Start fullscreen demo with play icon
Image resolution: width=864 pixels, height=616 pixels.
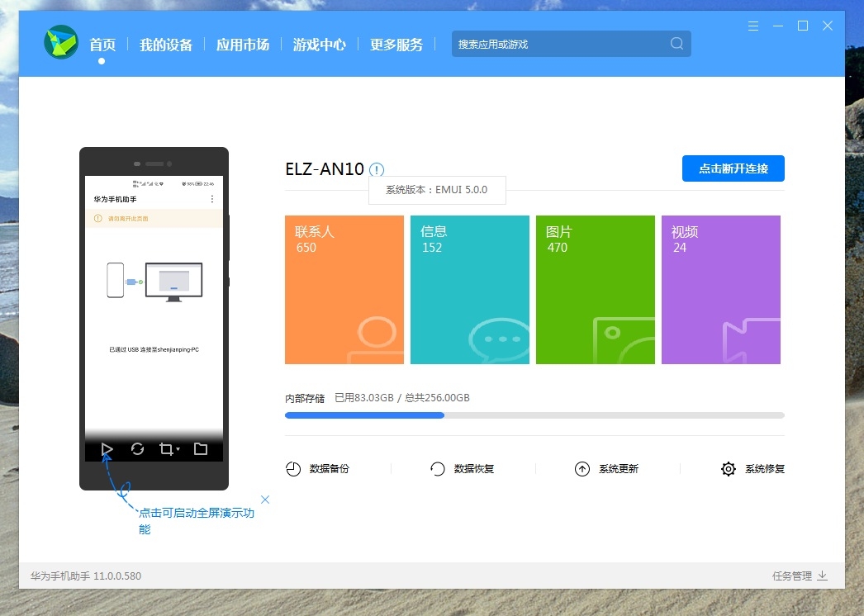pos(107,449)
